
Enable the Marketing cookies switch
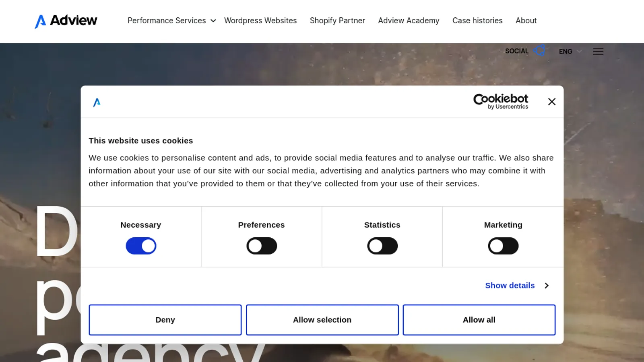503,246
